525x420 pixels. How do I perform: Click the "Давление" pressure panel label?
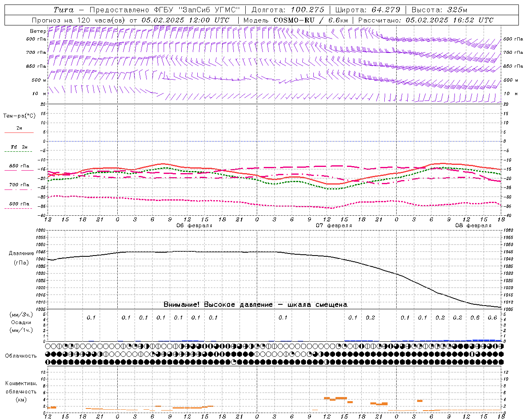[21, 253]
